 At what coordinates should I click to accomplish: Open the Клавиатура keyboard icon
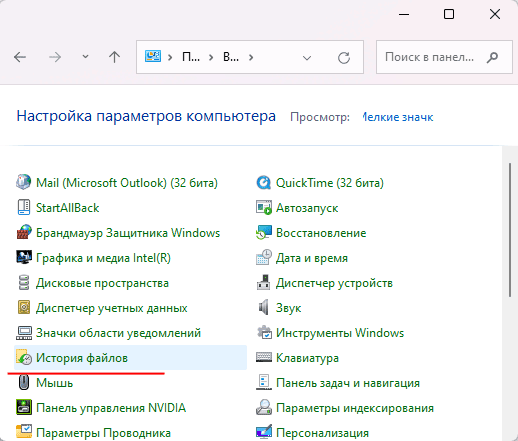click(x=264, y=358)
